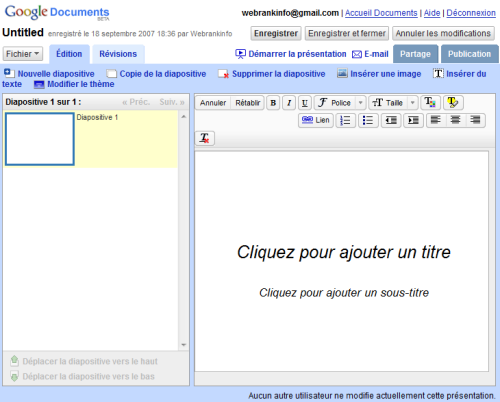This screenshot has height=402, width=500.
Task: Switch to the Révisions tab
Action: (118, 54)
